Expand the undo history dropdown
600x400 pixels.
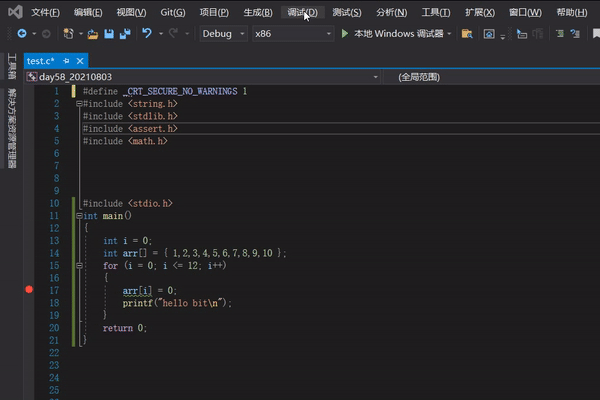161,34
